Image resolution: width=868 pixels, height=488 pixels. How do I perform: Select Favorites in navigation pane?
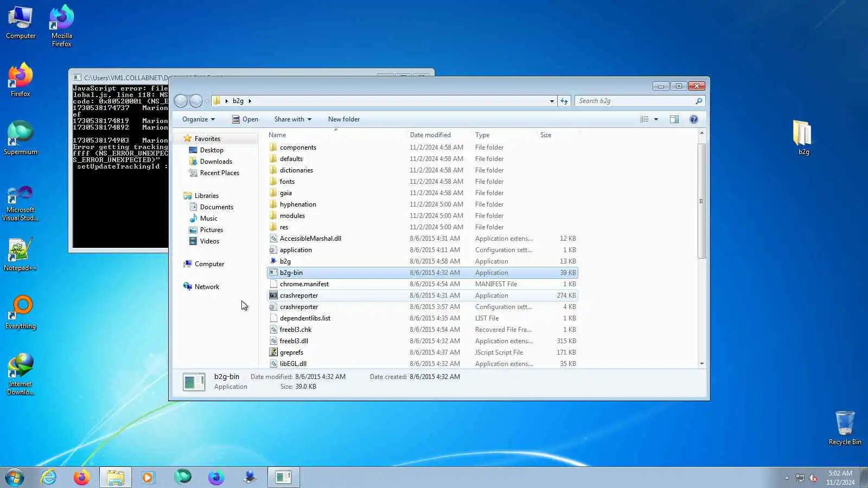pos(207,139)
